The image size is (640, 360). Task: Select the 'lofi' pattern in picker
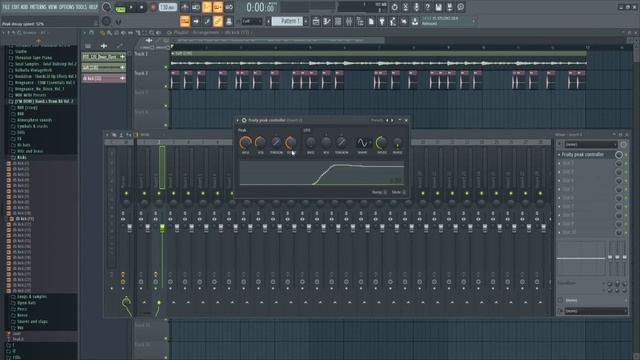tap(104, 67)
